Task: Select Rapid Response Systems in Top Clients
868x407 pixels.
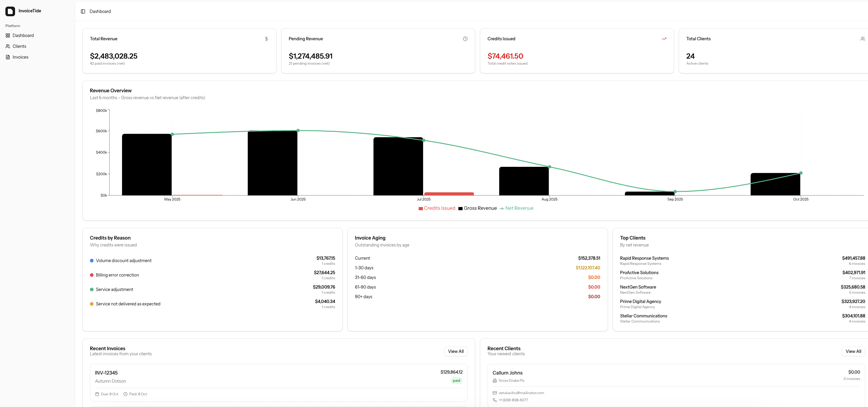Action: [x=644, y=258]
